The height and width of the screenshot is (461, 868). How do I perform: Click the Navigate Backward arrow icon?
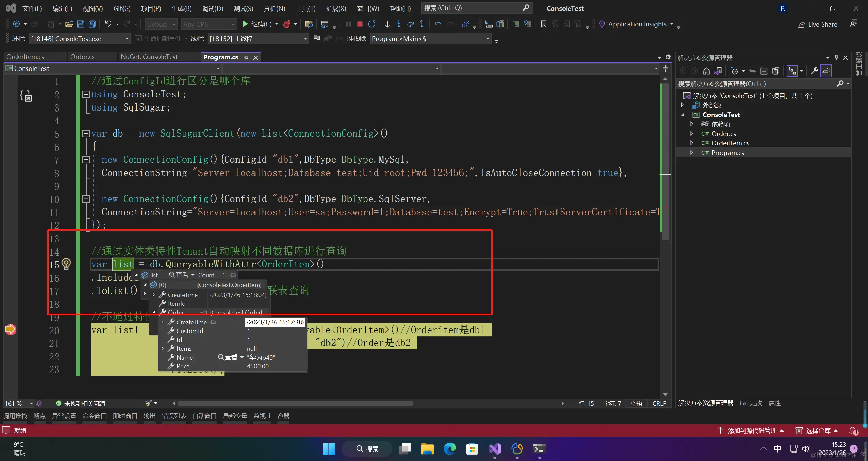[16, 24]
